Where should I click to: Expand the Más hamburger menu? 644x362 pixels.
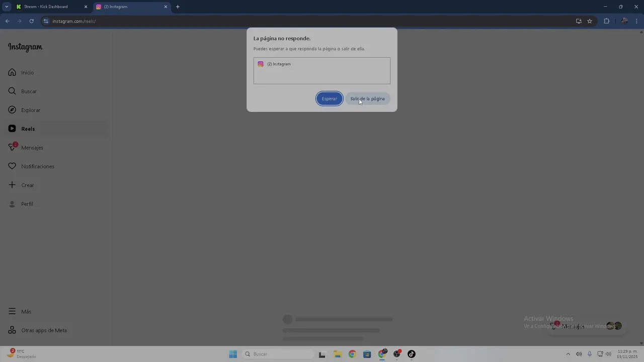[x=12, y=311]
